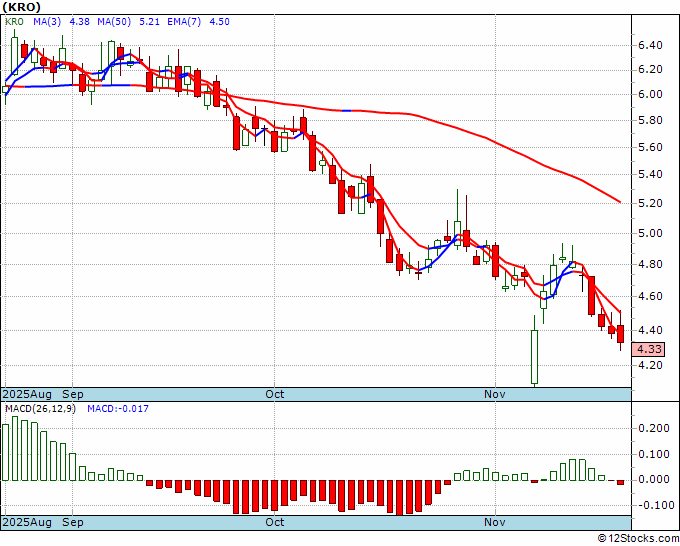This screenshot has height=546, width=680.
Task: Click the MA(50) indicator label
Action: pyautogui.click(x=114, y=22)
